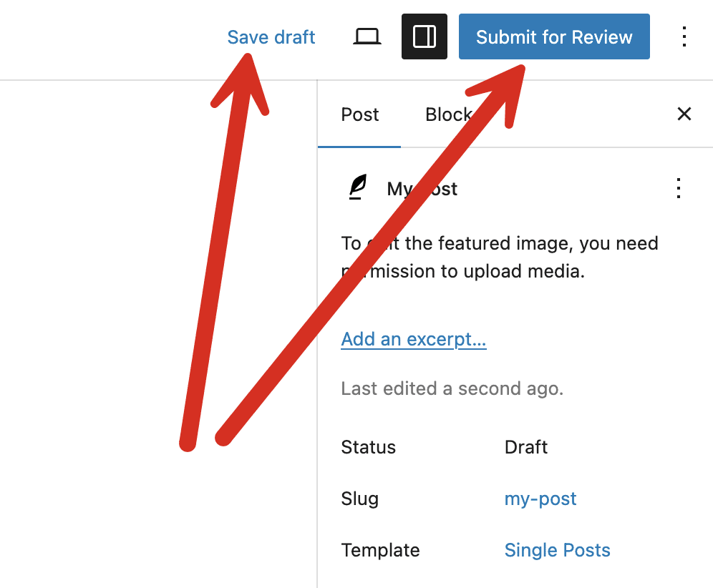The width and height of the screenshot is (713, 588).
Task: Switch to the Block tab
Action: coord(448,114)
